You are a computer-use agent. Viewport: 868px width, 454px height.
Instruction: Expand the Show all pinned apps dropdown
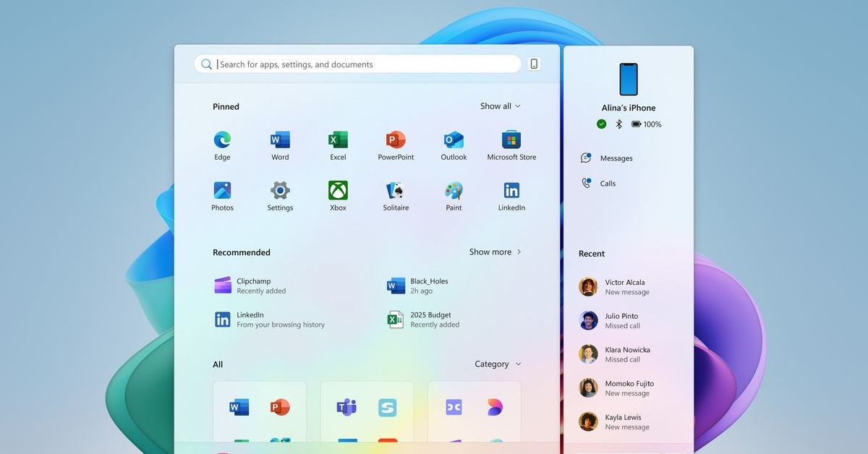[x=500, y=106]
